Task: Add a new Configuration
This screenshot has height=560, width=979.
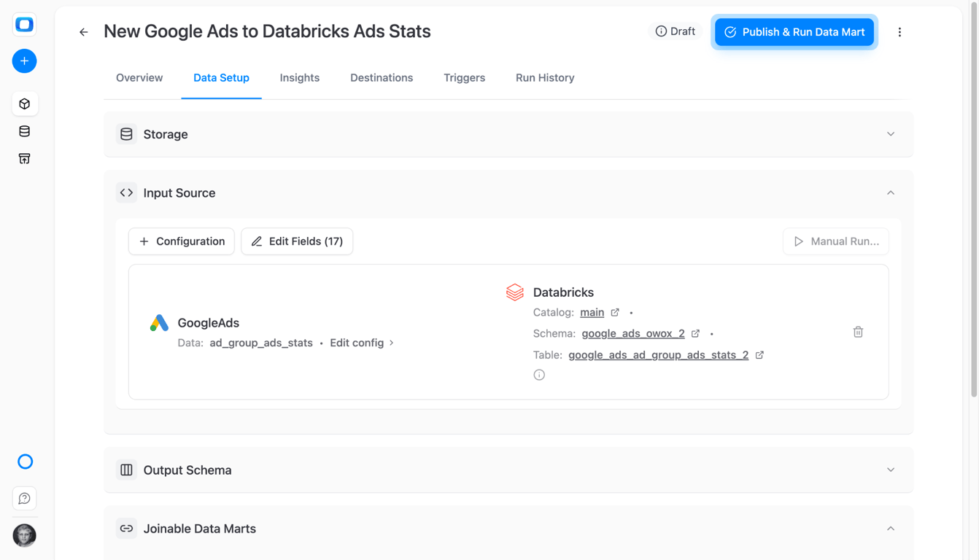Action: [x=182, y=241]
